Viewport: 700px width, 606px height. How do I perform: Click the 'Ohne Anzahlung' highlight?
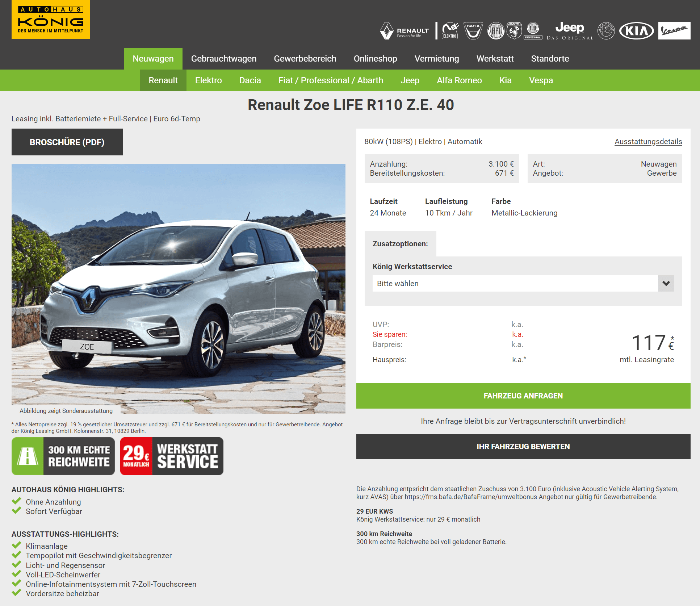[x=53, y=502]
